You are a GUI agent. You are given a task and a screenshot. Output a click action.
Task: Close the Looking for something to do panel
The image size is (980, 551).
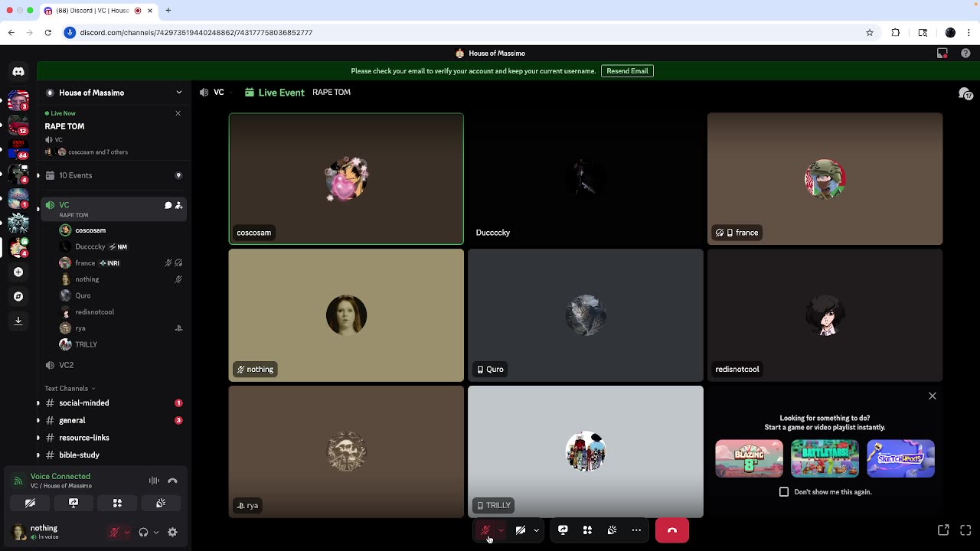[x=933, y=396]
